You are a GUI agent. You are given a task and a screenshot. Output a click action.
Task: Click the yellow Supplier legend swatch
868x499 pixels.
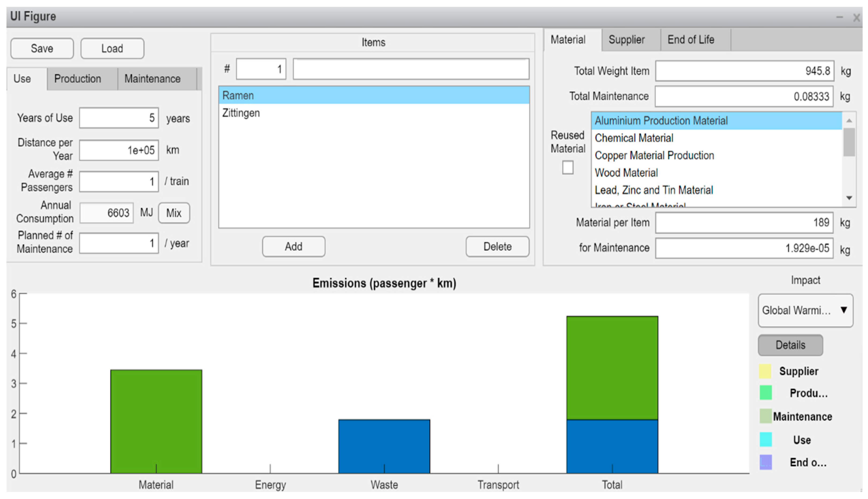(x=765, y=371)
